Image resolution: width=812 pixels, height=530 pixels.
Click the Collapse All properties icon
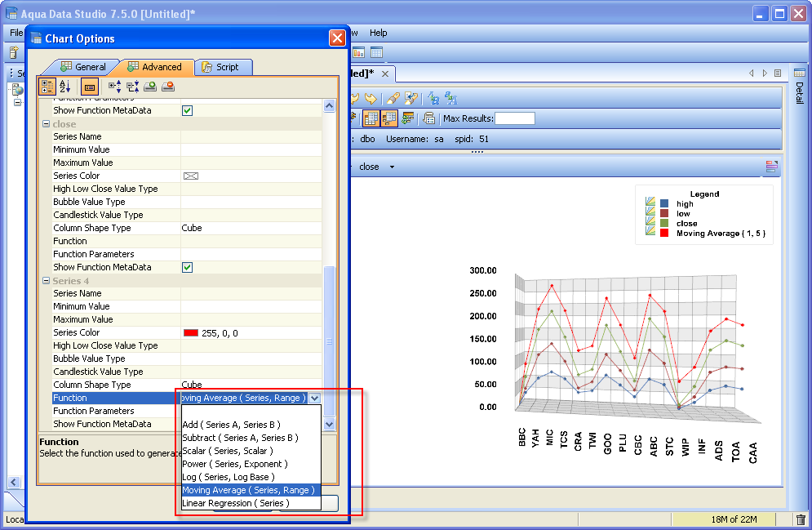[132, 87]
